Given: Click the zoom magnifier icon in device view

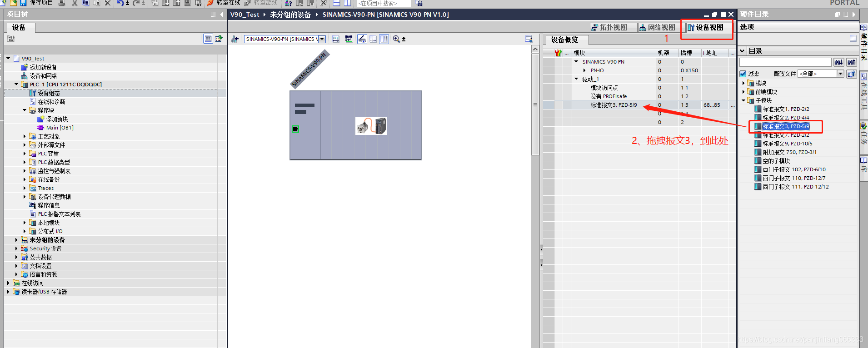Looking at the screenshot, I should (x=397, y=39).
